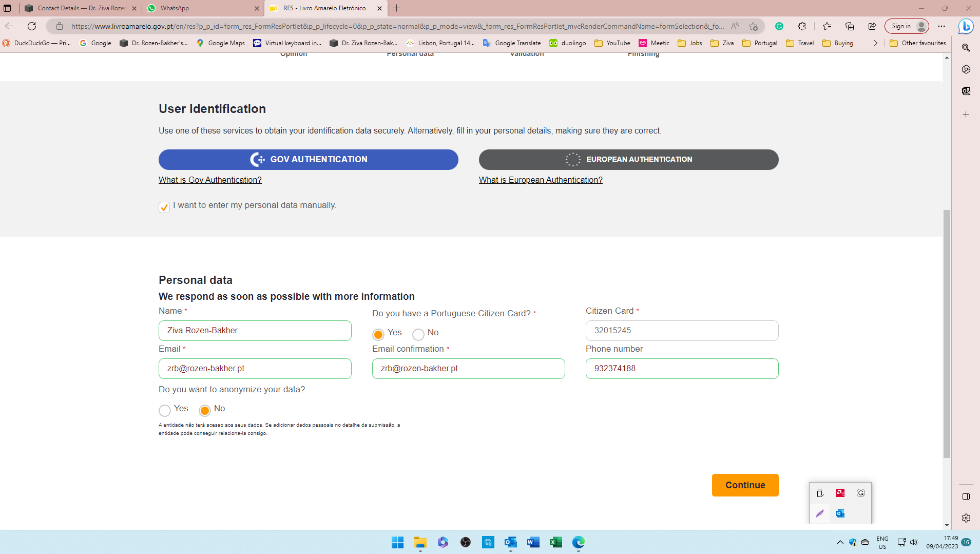Click the Share page icon
This screenshot has width=980, height=554.
click(872, 26)
